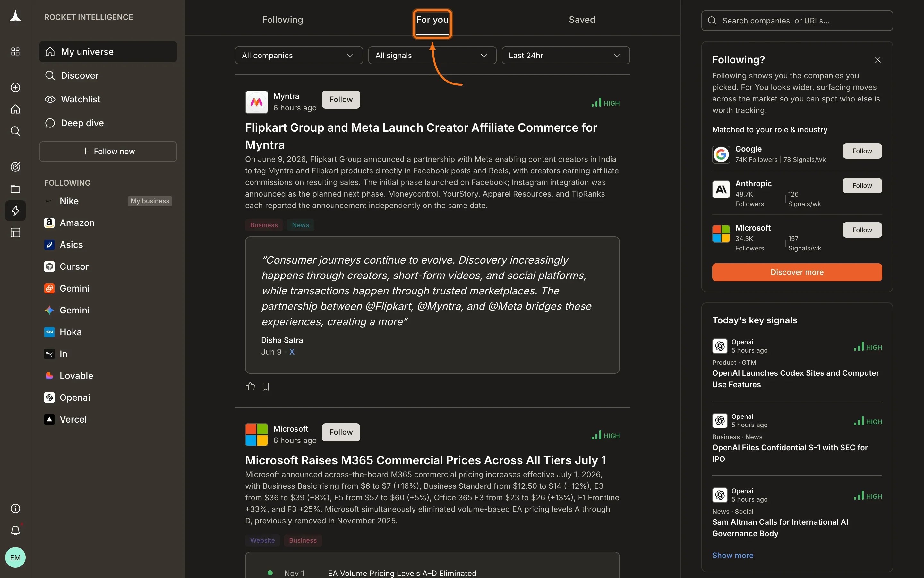The width and height of the screenshot is (924, 578).
Task: Open the Saved tab
Action: [x=582, y=20]
